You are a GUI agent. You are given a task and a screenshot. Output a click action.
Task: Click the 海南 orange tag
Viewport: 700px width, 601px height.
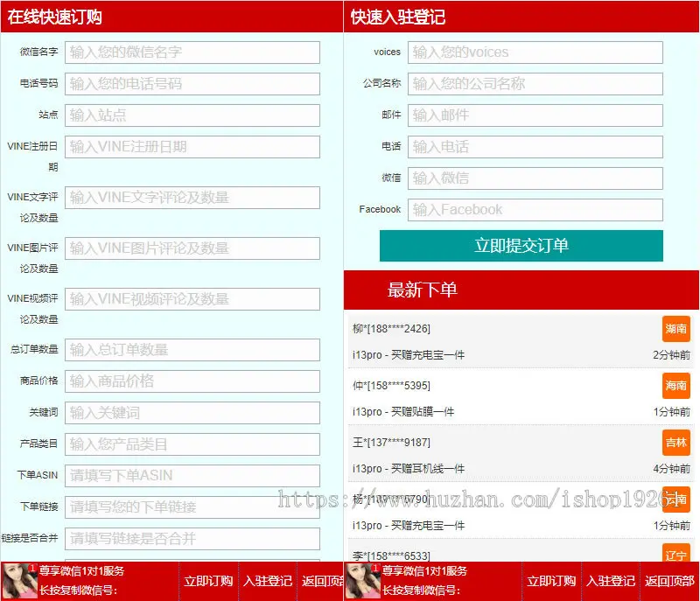(x=675, y=386)
